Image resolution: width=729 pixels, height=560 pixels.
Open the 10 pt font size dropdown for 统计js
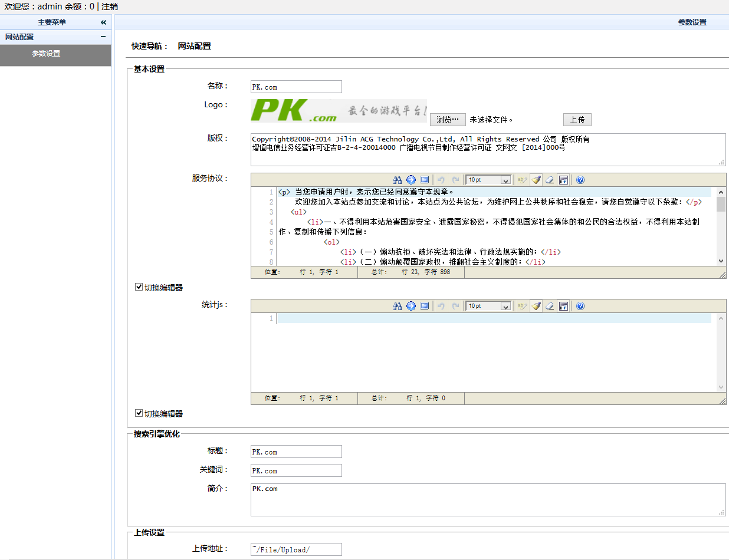pyautogui.click(x=488, y=306)
